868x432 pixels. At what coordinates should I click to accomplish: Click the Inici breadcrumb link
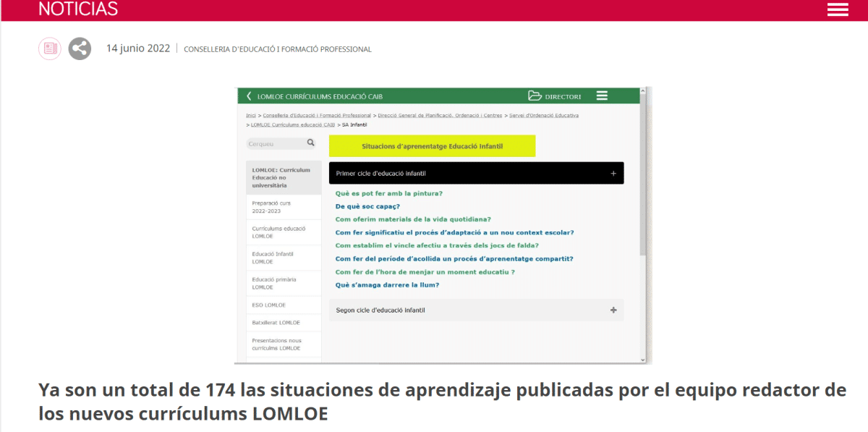point(251,116)
